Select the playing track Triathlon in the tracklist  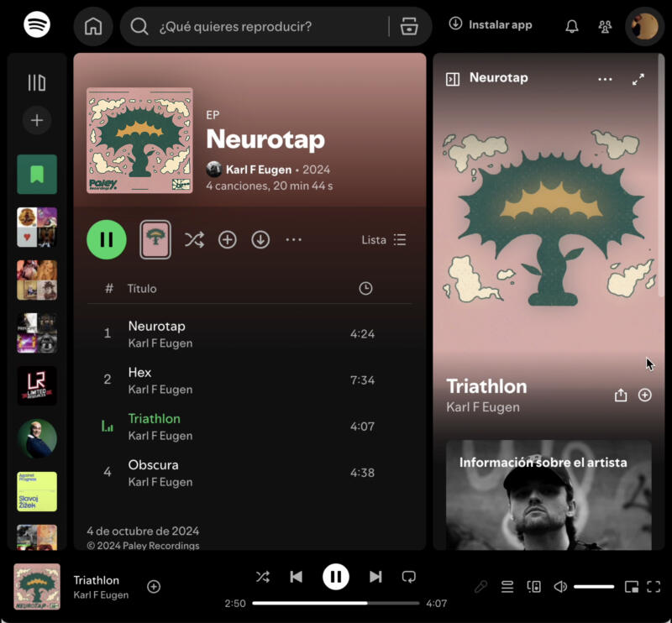(251, 427)
